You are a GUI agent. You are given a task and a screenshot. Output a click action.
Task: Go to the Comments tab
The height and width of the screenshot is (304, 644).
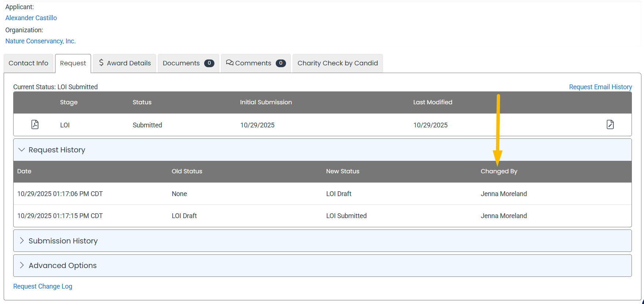click(x=256, y=63)
